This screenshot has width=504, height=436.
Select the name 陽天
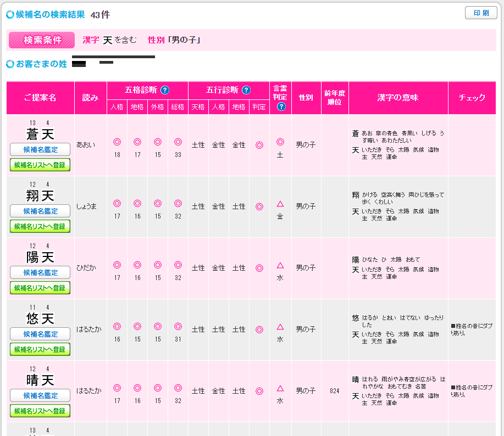click(40, 257)
